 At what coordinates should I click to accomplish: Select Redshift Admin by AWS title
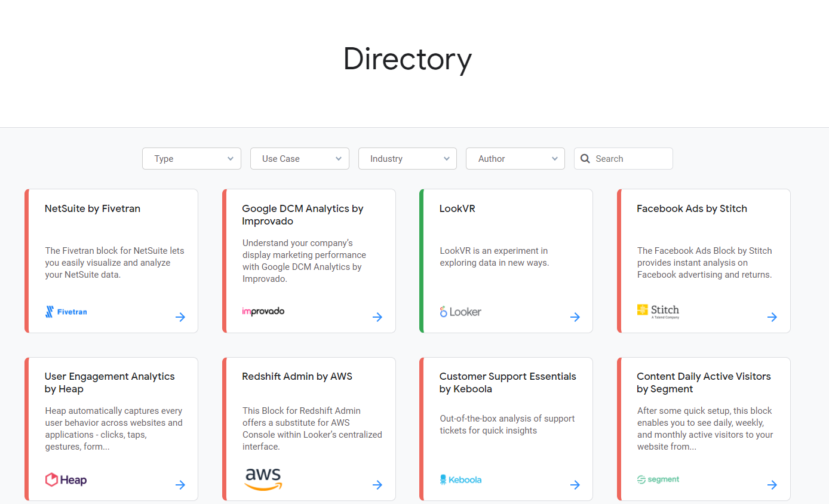pos(297,376)
